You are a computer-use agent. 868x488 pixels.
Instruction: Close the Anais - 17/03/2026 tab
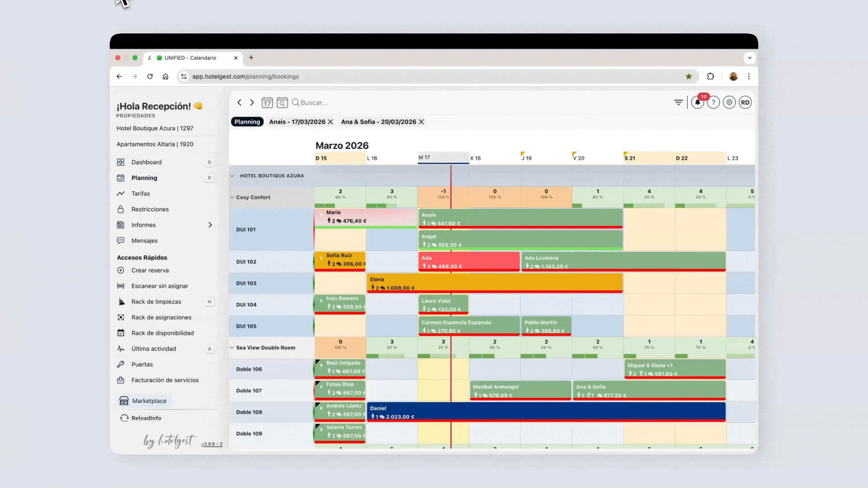[330, 122]
